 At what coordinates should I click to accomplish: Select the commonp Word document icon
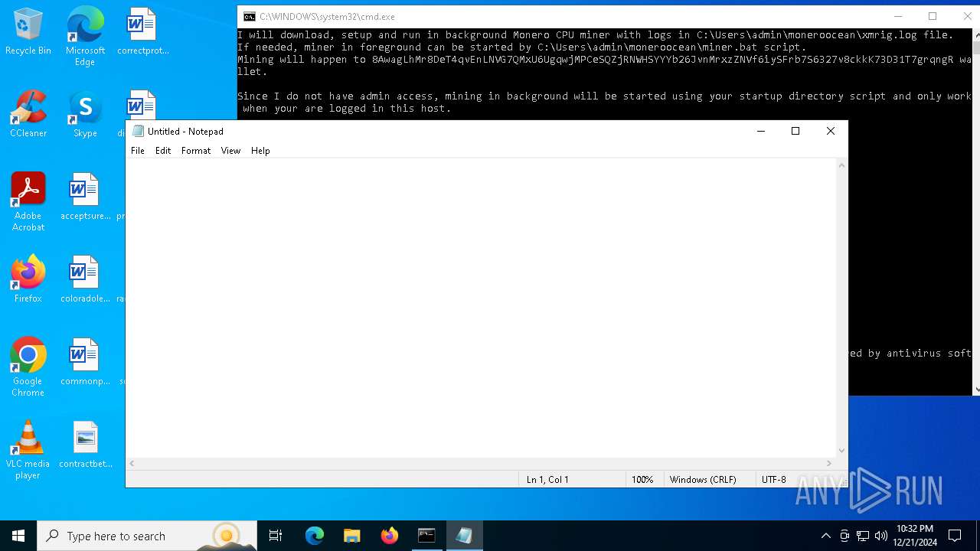click(x=85, y=363)
